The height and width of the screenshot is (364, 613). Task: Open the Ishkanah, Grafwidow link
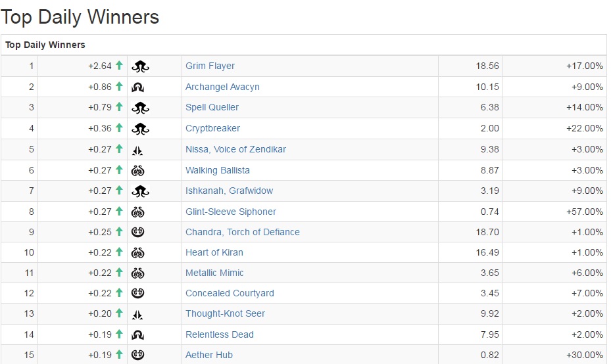pos(229,191)
